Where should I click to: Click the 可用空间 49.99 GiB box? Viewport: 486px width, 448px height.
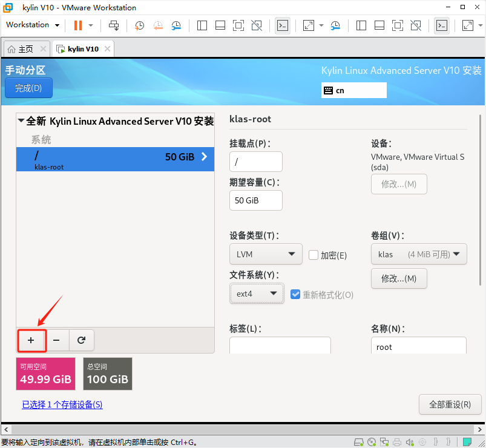click(x=45, y=374)
